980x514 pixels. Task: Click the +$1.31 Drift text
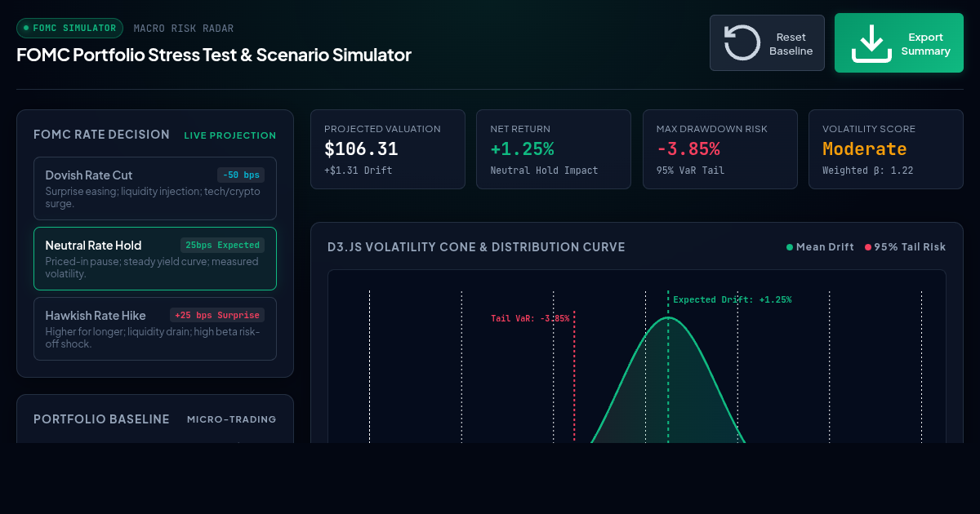tap(359, 171)
